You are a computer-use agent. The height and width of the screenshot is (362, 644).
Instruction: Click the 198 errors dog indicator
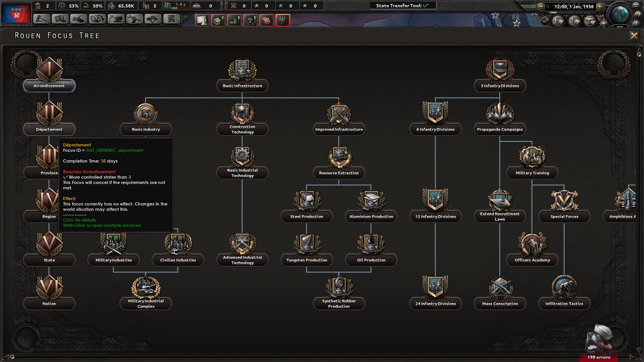point(599,343)
